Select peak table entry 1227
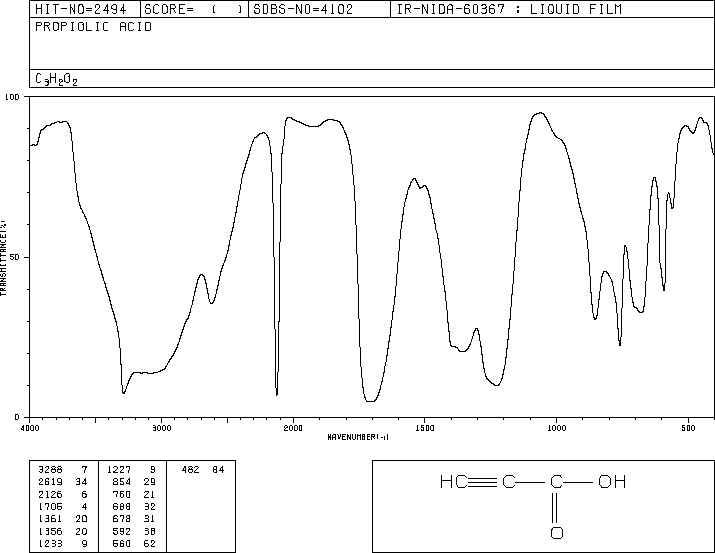 pos(131,470)
